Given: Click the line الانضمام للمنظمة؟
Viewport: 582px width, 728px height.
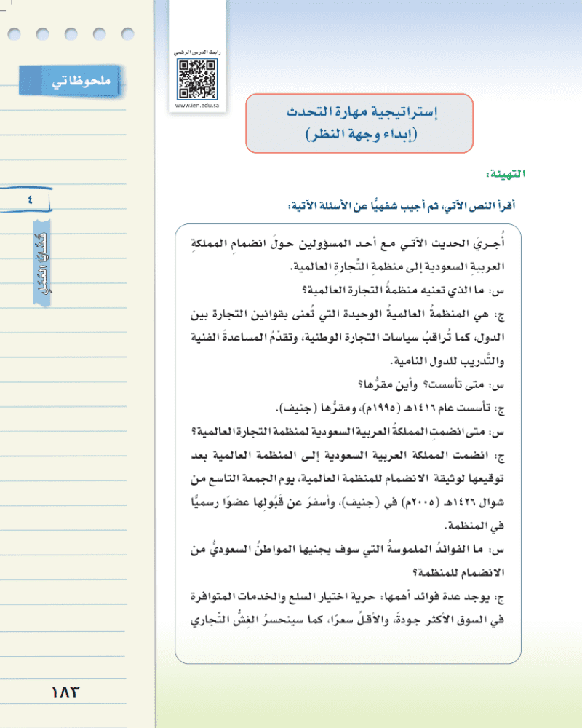Looking at the screenshot, I should coord(458,573).
